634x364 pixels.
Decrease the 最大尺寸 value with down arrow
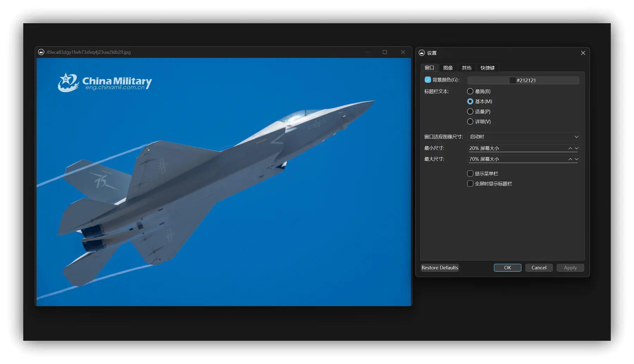tap(577, 159)
